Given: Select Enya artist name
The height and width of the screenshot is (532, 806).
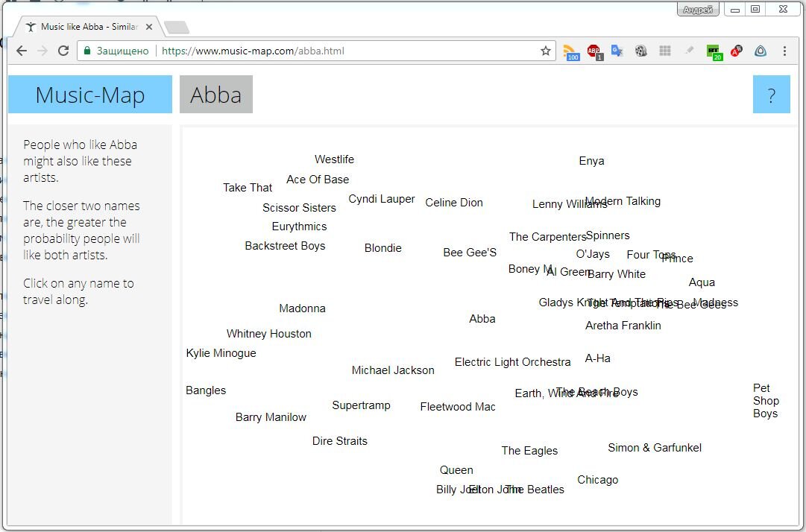Looking at the screenshot, I should point(592,161).
